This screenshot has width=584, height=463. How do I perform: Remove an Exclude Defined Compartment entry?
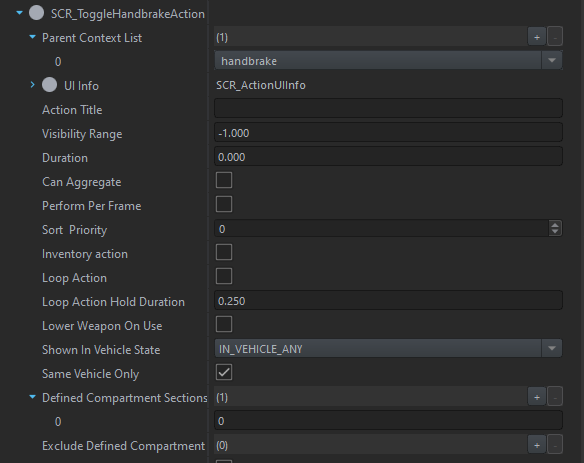(555, 445)
